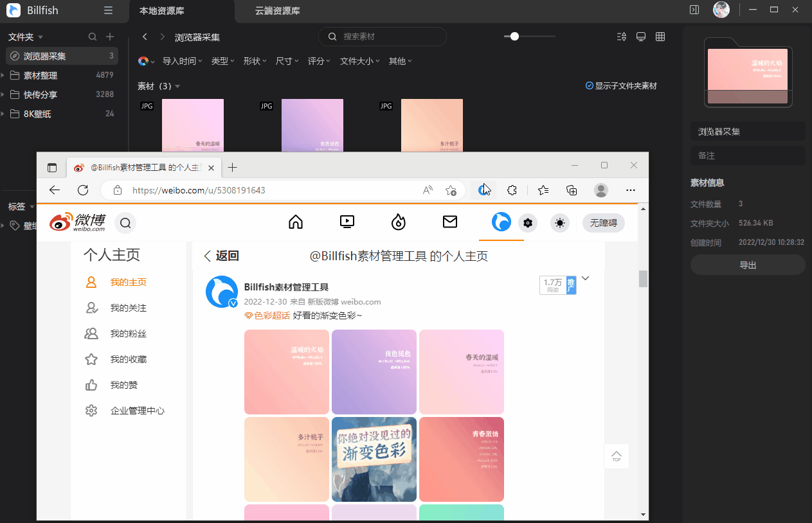Open Weibo home icon in the browser page
Image resolution: width=812 pixels, height=523 pixels.
pyautogui.click(x=295, y=222)
